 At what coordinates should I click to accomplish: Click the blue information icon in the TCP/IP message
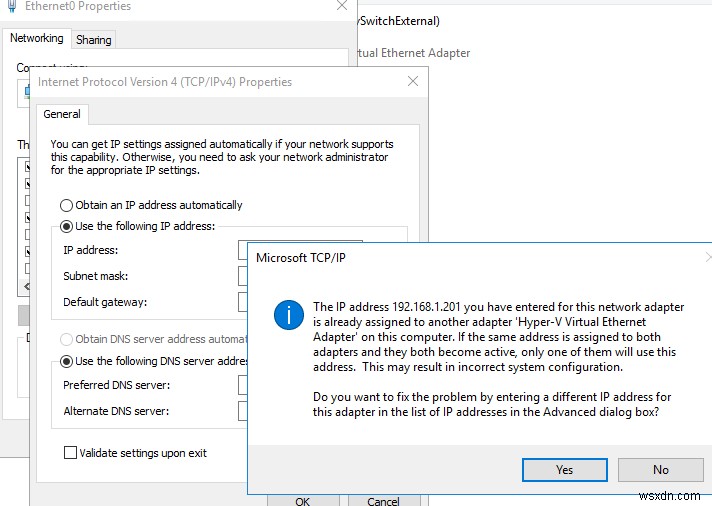coord(289,315)
